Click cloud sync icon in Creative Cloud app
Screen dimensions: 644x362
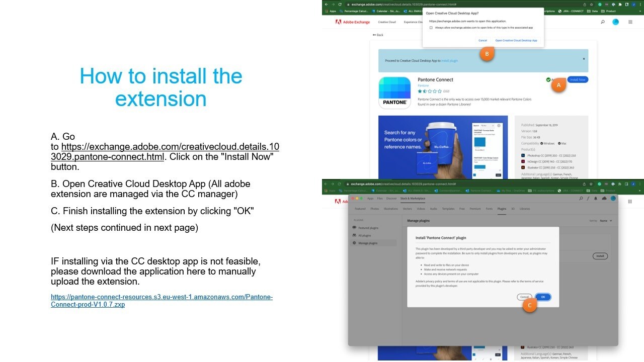click(x=604, y=199)
